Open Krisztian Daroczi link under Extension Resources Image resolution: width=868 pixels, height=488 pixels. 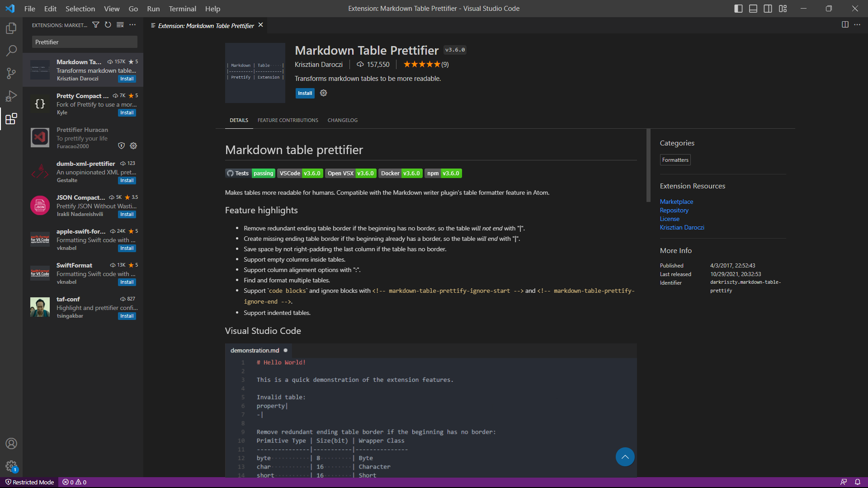[682, 227]
